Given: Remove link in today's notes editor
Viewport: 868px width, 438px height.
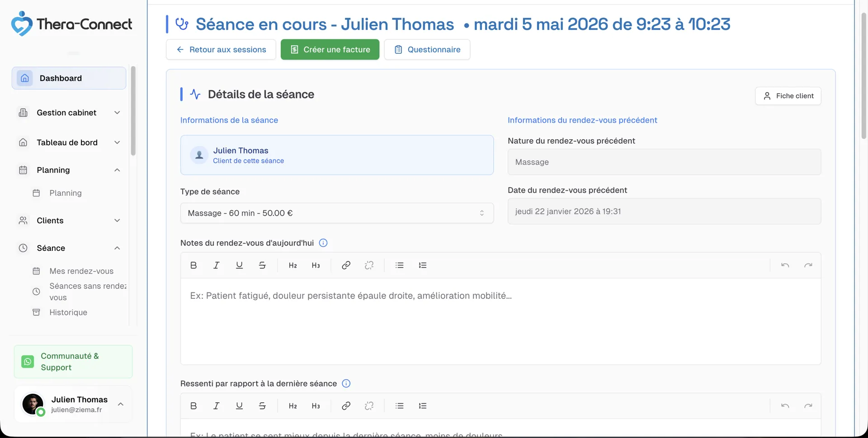Looking at the screenshot, I should point(369,265).
